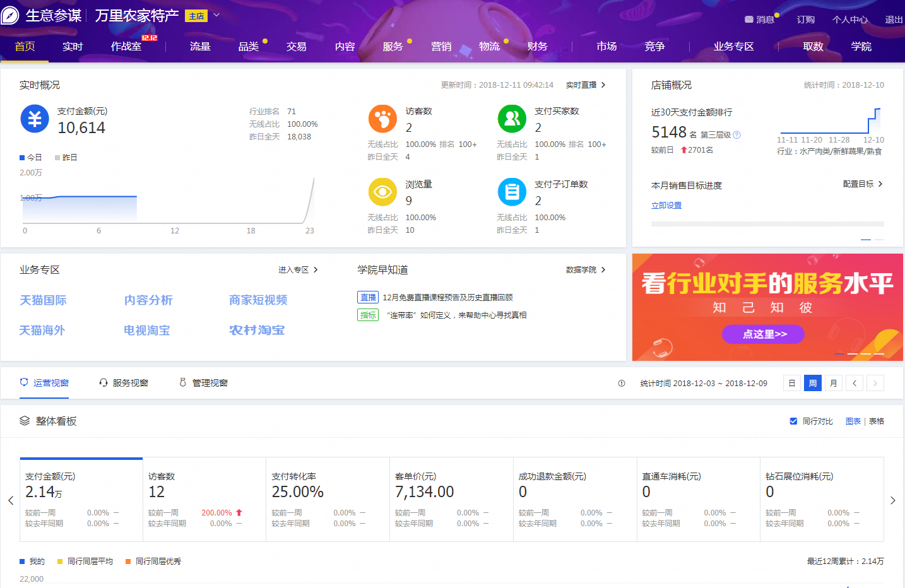Click the orange 访客数 footprint icon
The image size is (905, 588).
pyautogui.click(x=382, y=119)
